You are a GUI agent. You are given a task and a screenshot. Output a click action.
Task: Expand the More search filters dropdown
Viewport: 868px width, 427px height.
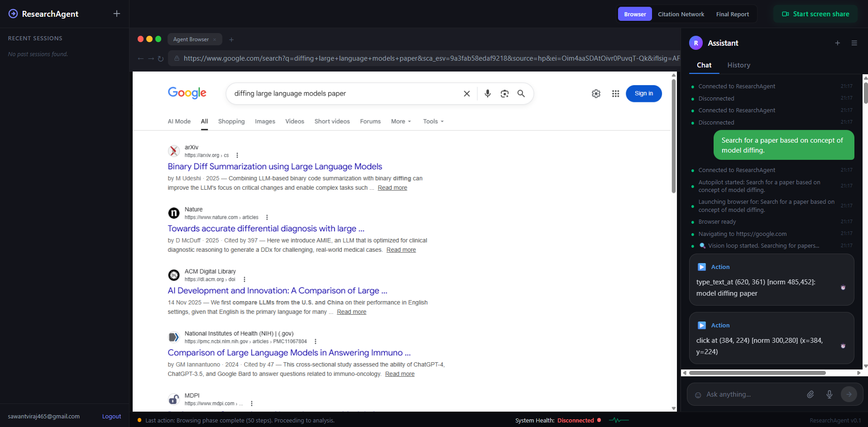(x=401, y=121)
